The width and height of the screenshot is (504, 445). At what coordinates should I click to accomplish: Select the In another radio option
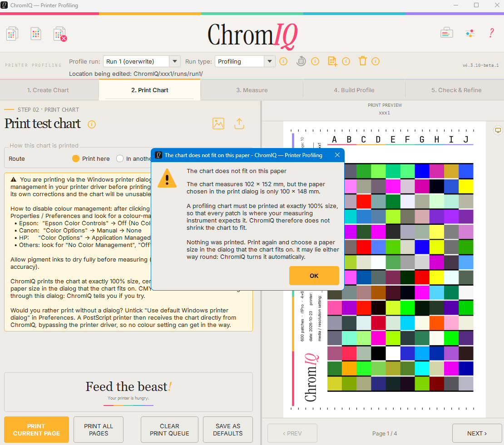[x=120, y=158]
